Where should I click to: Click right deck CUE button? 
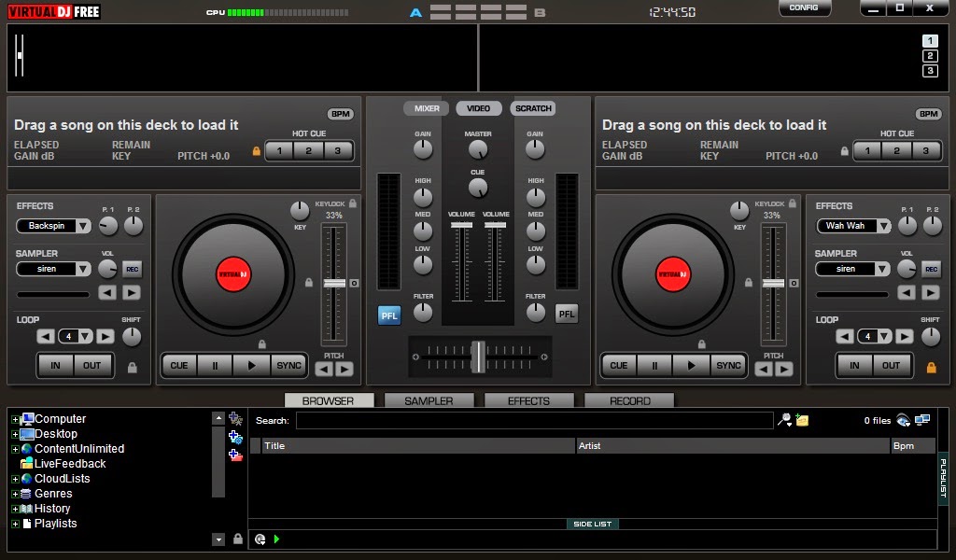(618, 366)
